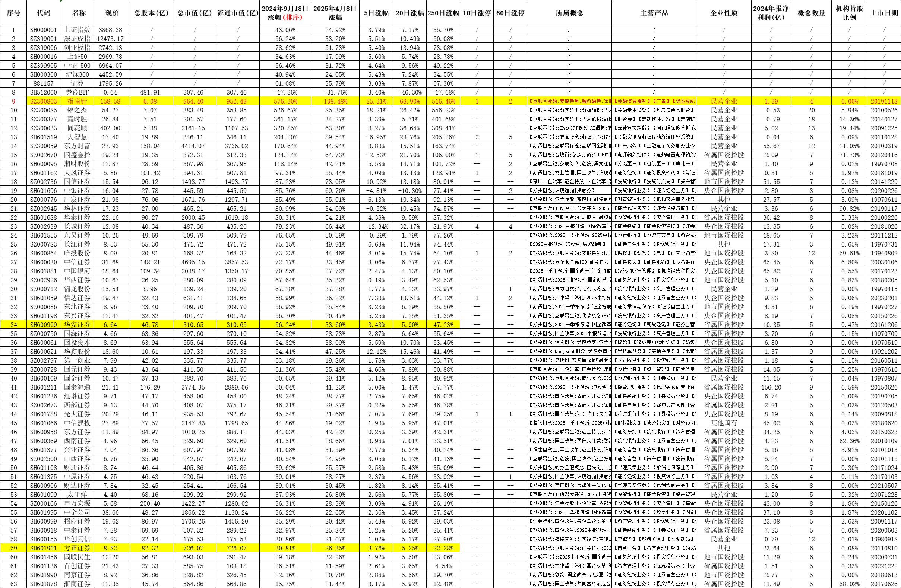Select the highlighted code SZ300803
This screenshot has width=901, height=588.
(43, 101)
